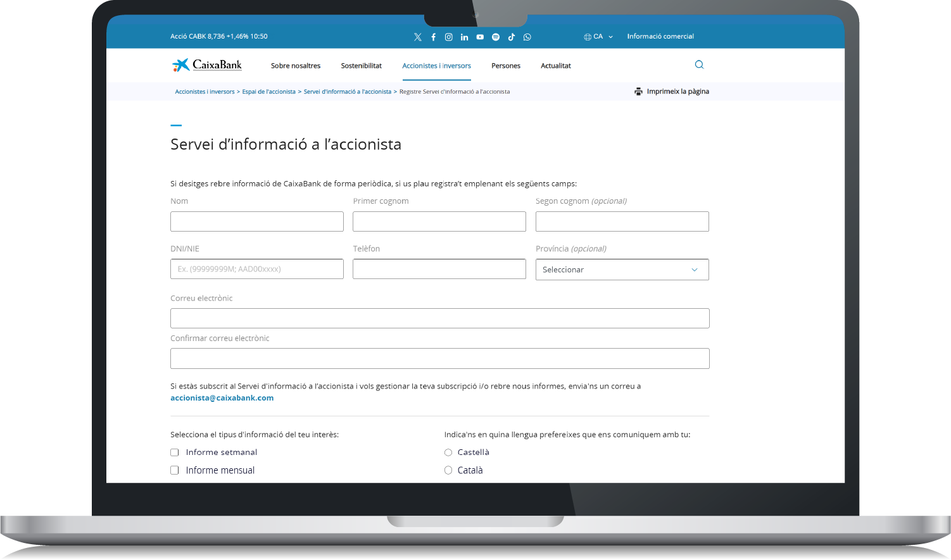The height and width of the screenshot is (560, 951).
Task: Click the CaixaBank star logo
Action: pos(180,64)
